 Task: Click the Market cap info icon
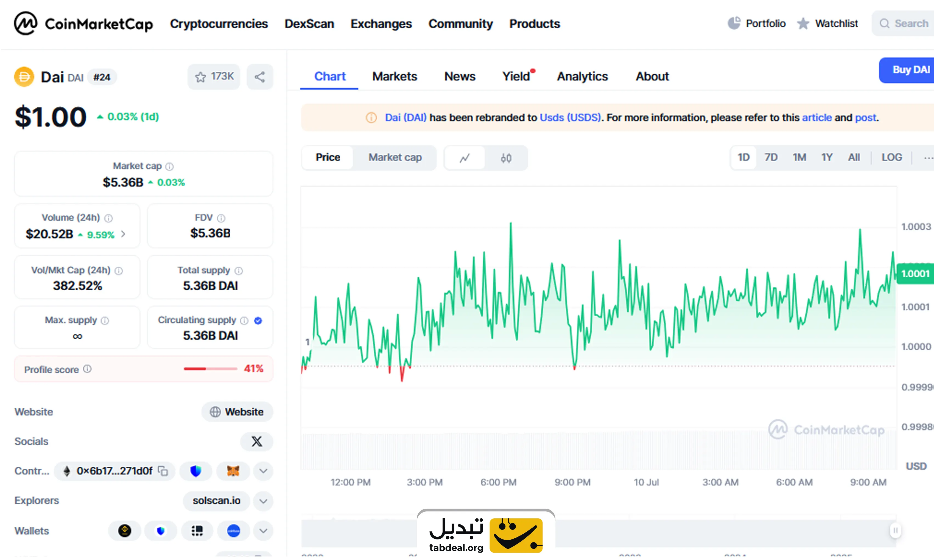(x=169, y=167)
